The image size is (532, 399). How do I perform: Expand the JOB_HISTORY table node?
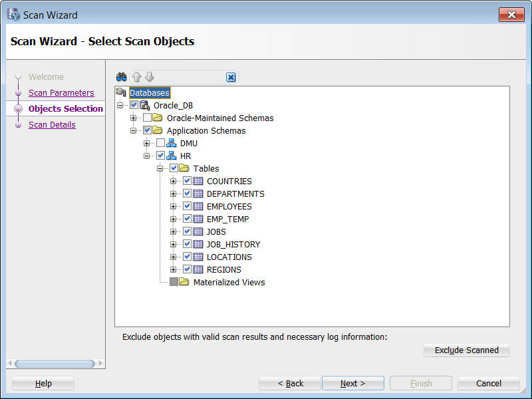click(173, 244)
